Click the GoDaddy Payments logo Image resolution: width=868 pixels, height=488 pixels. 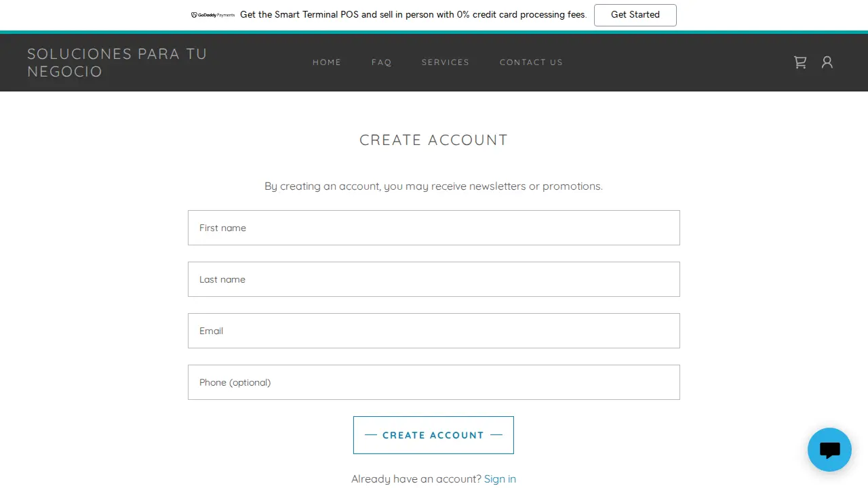pos(213,15)
